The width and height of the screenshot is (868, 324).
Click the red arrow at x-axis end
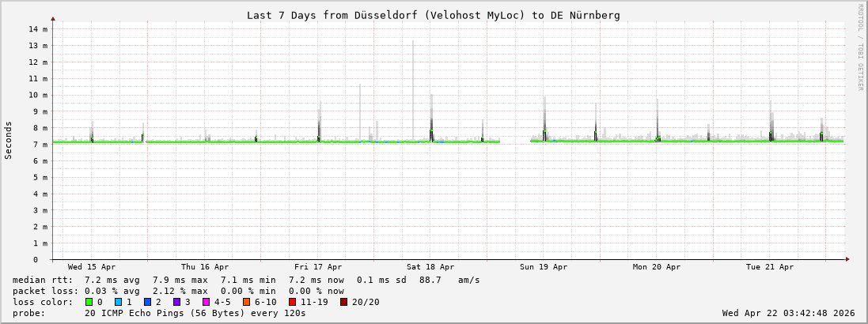point(847,259)
